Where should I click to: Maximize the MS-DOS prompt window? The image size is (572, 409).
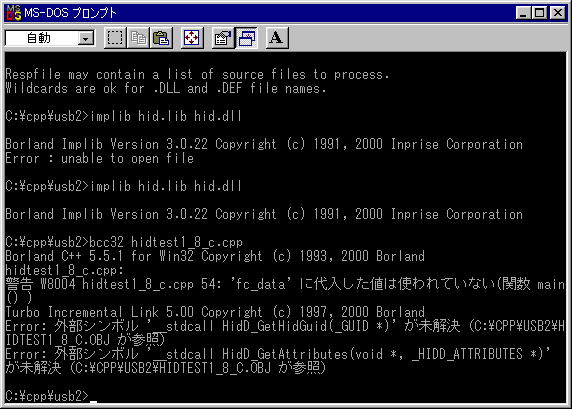pos(540,13)
